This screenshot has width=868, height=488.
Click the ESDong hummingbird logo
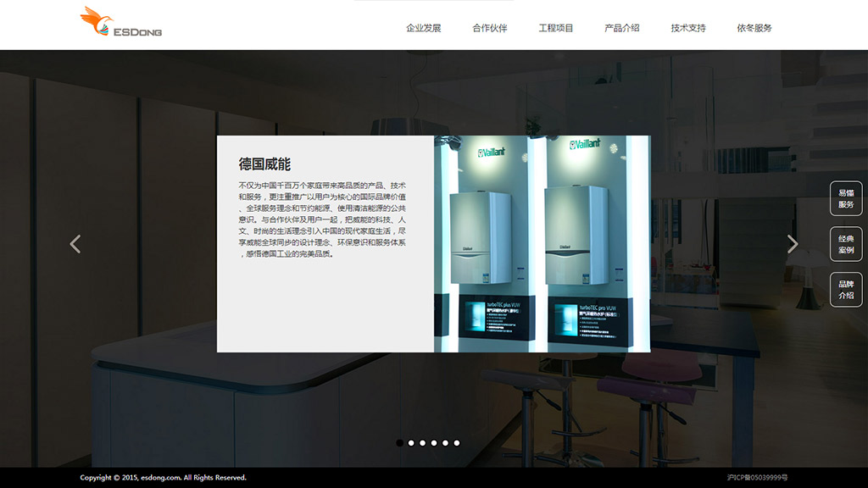pyautogui.click(x=121, y=23)
